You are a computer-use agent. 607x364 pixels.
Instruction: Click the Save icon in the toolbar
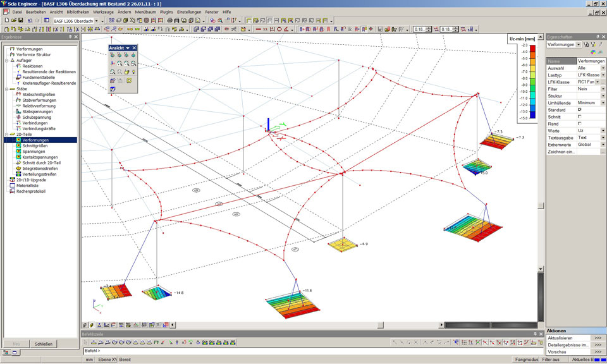(x=21, y=21)
